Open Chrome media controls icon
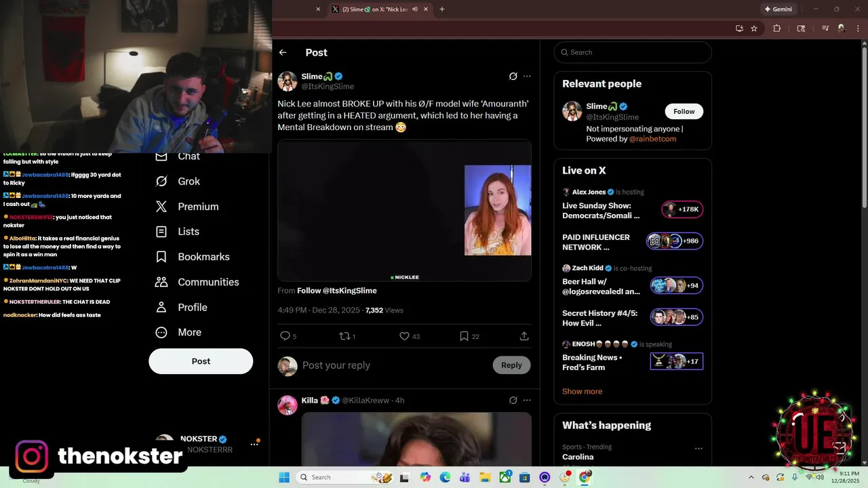This screenshot has width=868, height=488. tap(825, 28)
